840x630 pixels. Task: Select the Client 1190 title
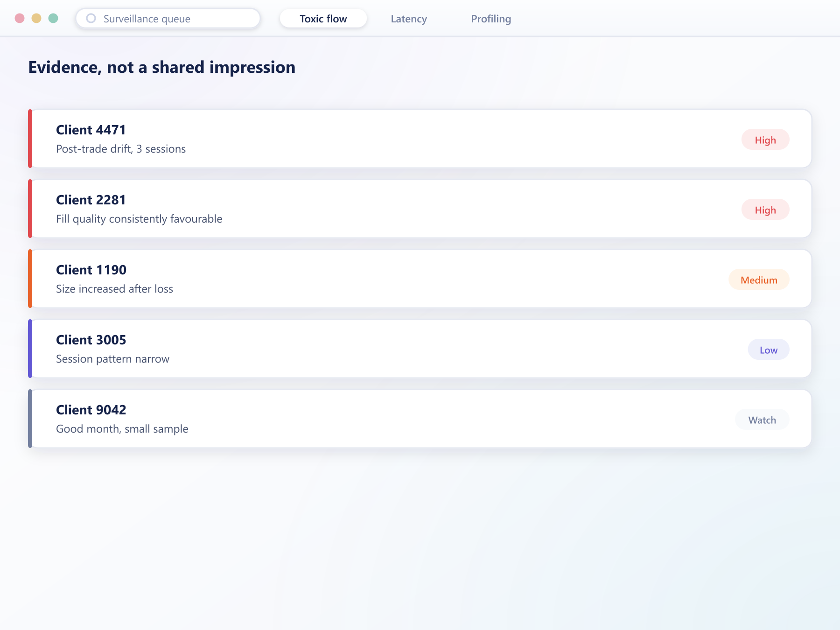[x=91, y=270]
